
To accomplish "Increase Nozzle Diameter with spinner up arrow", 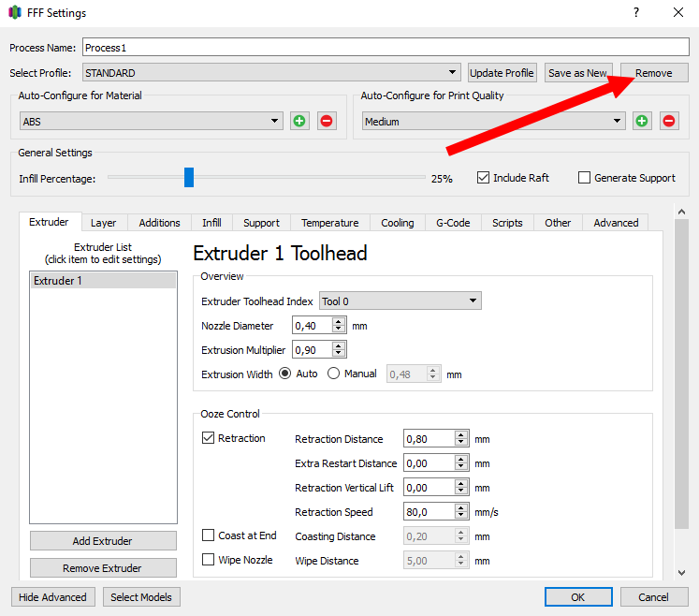I will click(339, 322).
